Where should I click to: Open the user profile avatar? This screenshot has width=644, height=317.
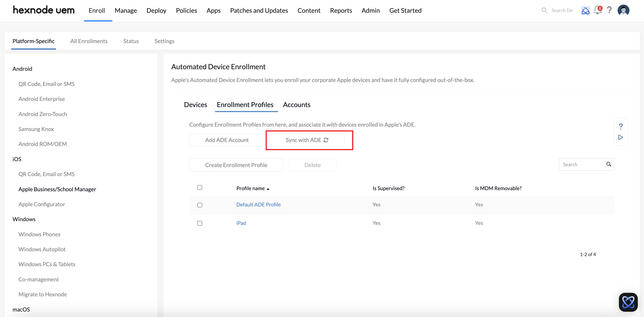point(623,10)
